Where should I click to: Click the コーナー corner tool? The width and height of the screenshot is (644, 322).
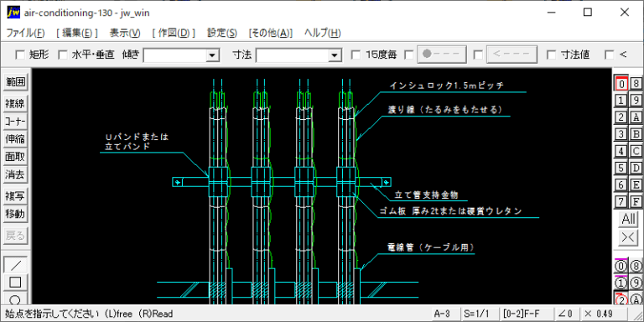pyautogui.click(x=15, y=122)
